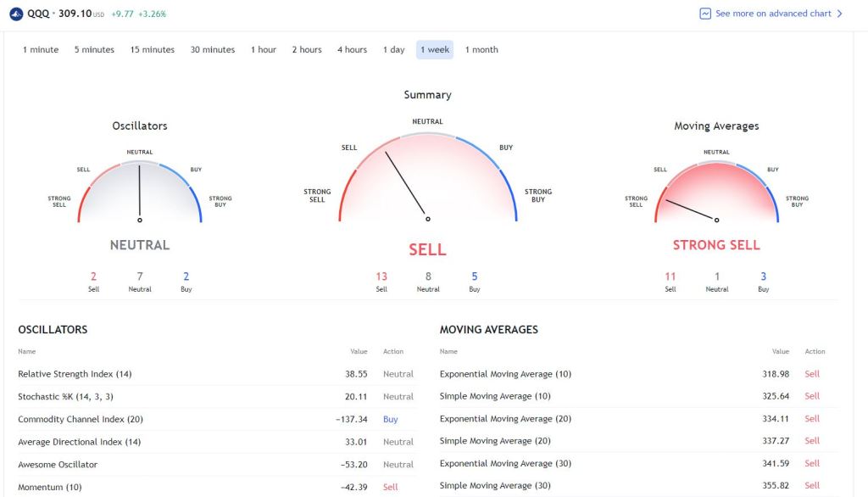
Task: Click the STRONG SELL label under Moving Averages
Action: click(x=716, y=244)
